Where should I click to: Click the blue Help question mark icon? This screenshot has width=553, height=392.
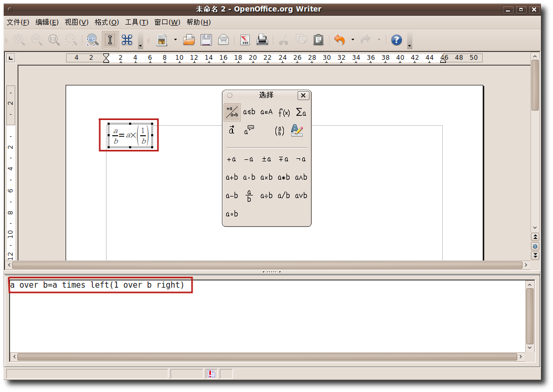click(x=397, y=40)
